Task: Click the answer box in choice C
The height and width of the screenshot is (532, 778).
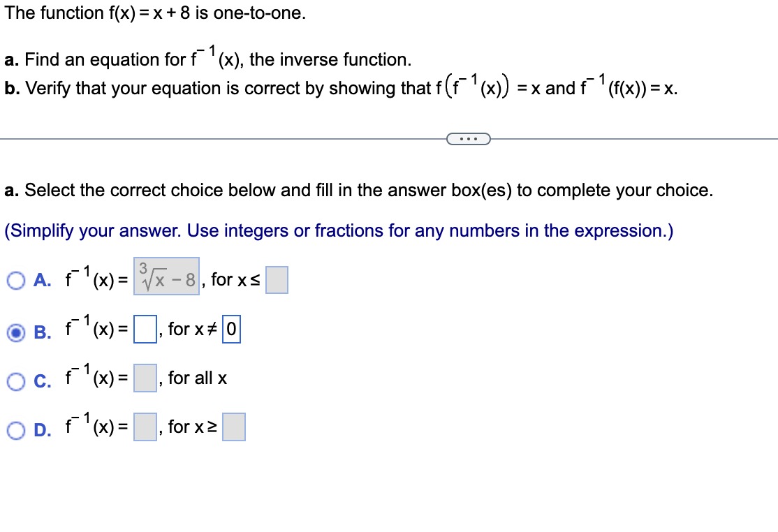Action: [x=145, y=378]
